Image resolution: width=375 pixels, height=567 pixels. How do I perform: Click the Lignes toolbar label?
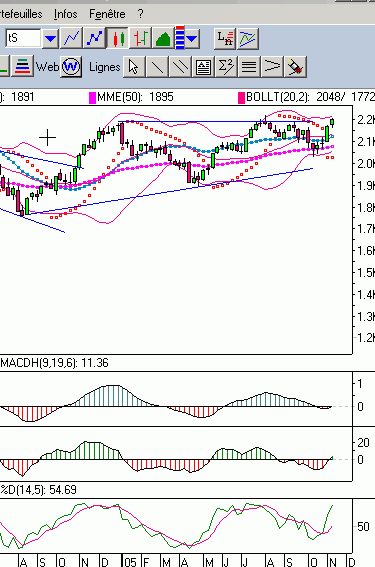pos(105,67)
